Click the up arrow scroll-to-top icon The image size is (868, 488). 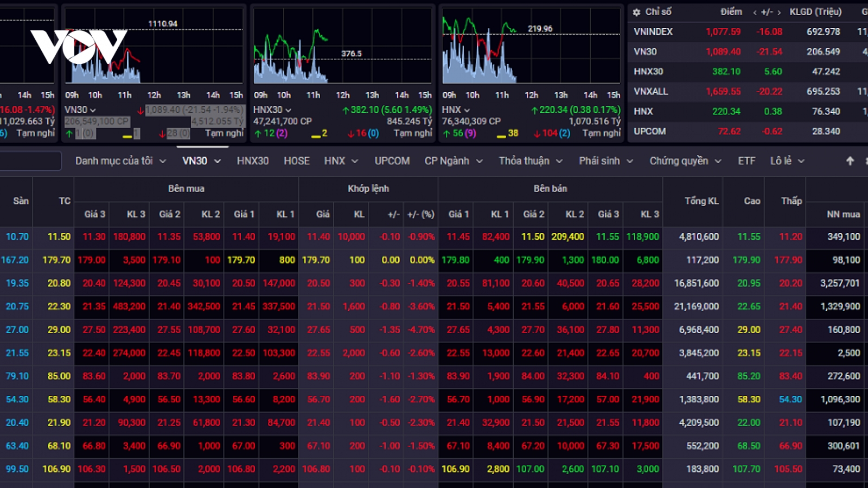coord(850,160)
